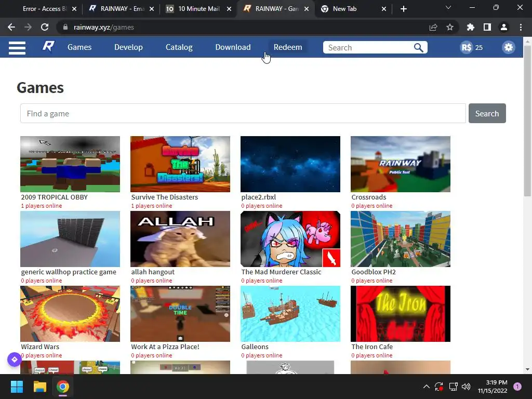The image size is (532, 399).
Task: Click the magnifier icon in header search
Action: 418,47
